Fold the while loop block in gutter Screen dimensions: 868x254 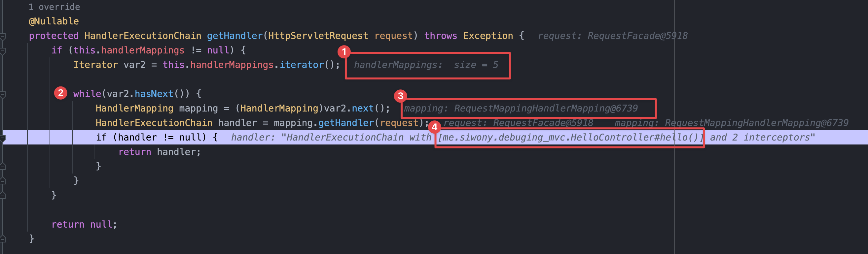click(x=3, y=95)
